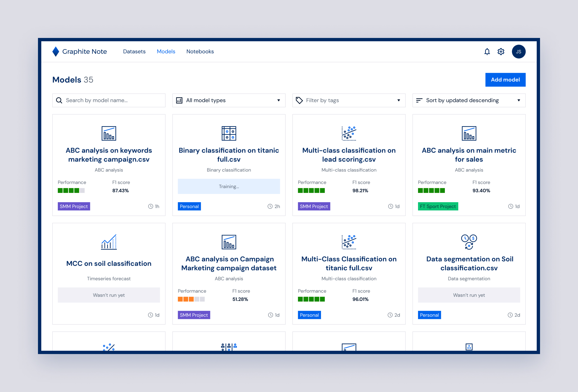Click clock icon on main metric sales card
The width and height of the screenshot is (578, 392).
[x=510, y=206]
